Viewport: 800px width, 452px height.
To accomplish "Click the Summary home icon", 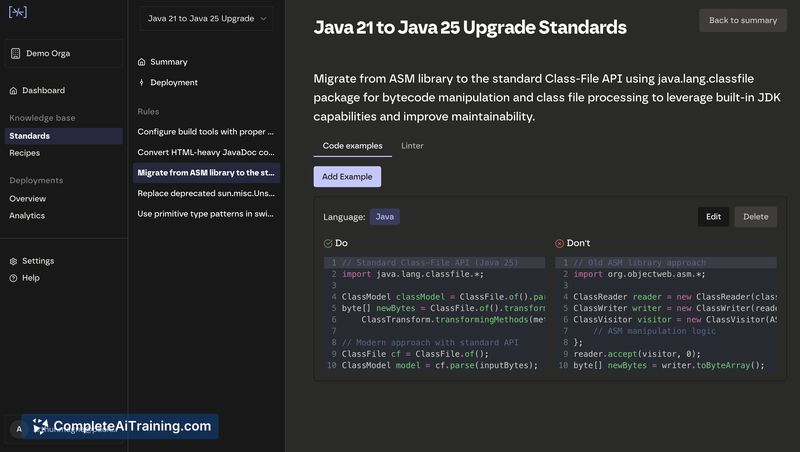I will point(141,62).
